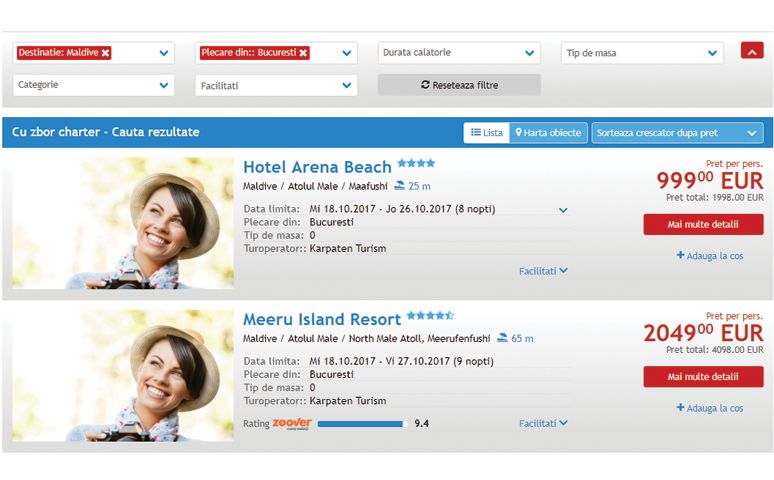Screen dimensions: 774x480
Task: Expand Facilitati for Hotel Arena Beach
Action: click(x=543, y=271)
